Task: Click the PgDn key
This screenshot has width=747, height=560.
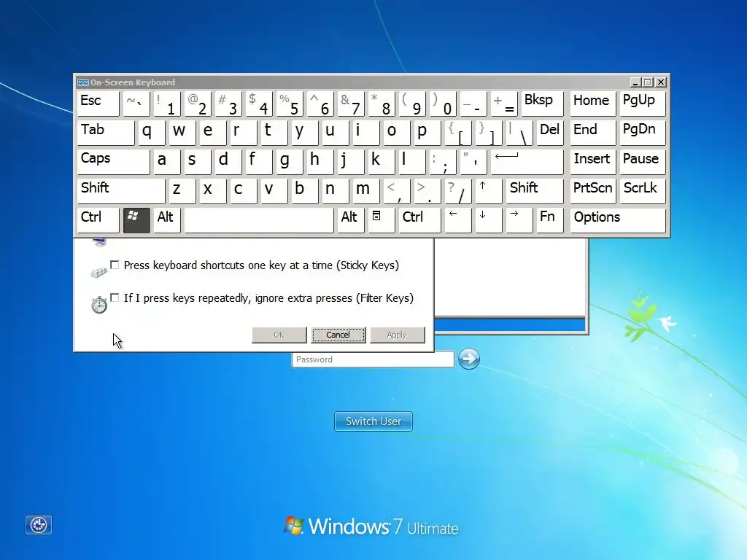Action: 643,133
